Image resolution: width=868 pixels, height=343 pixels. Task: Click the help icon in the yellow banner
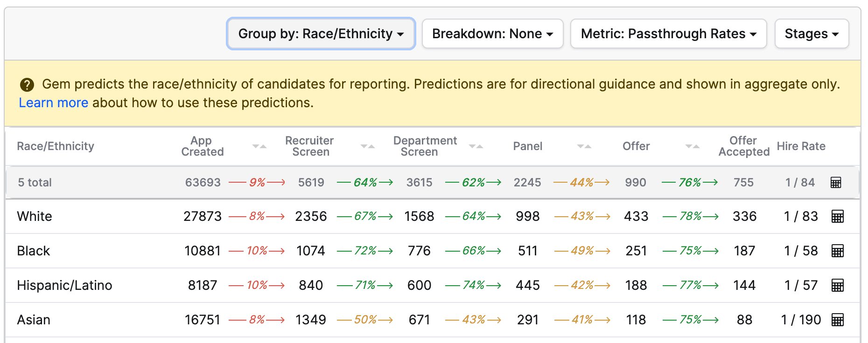click(x=28, y=84)
